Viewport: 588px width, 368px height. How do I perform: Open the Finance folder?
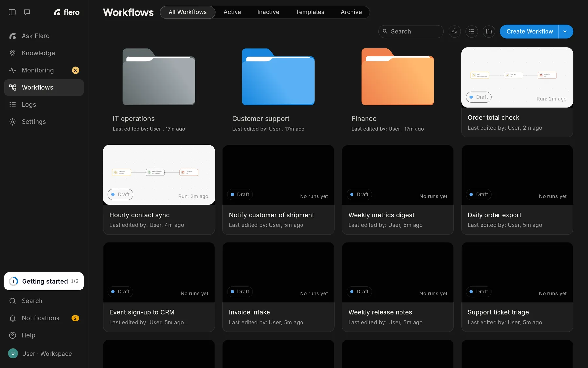pos(398,77)
